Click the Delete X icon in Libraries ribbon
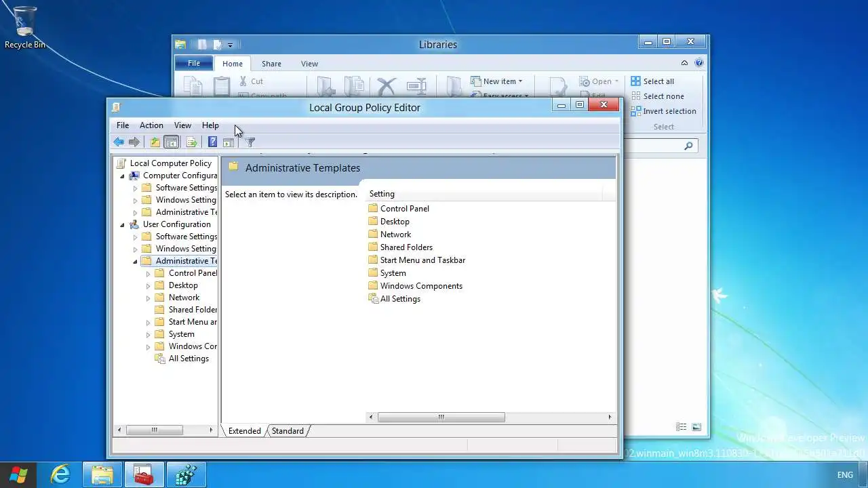868x488 pixels. pyautogui.click(x=387, y=87)
